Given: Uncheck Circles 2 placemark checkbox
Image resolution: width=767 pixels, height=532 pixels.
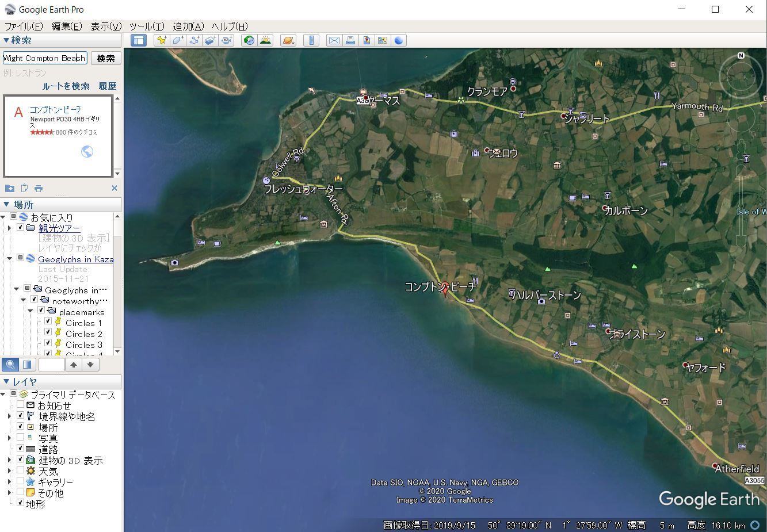Looking at the screenshot, I should 48,333.
